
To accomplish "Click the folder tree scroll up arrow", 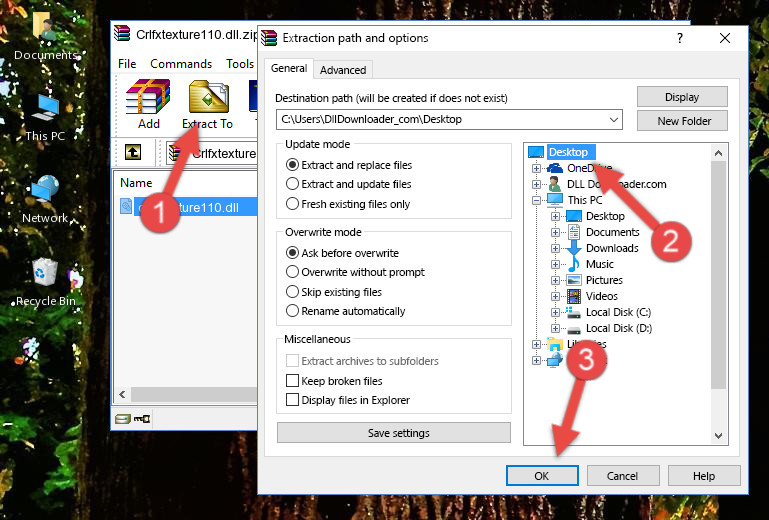I will click(x=718, y=153).
